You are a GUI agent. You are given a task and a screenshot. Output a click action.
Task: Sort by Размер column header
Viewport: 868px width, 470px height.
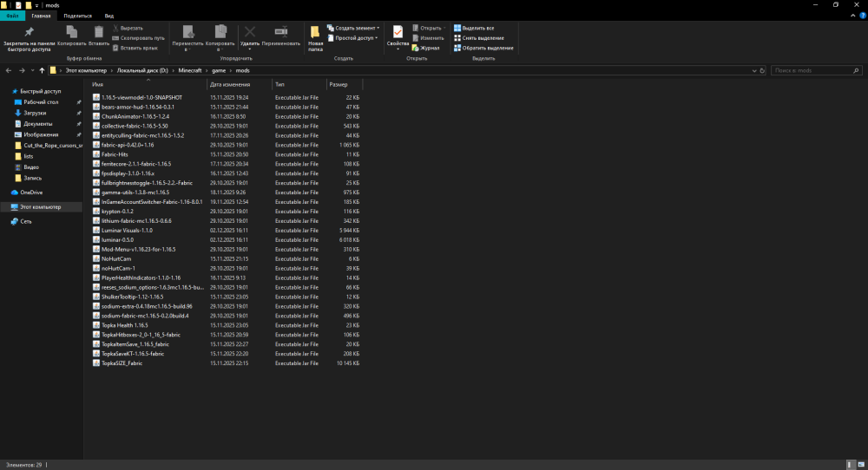345,85
